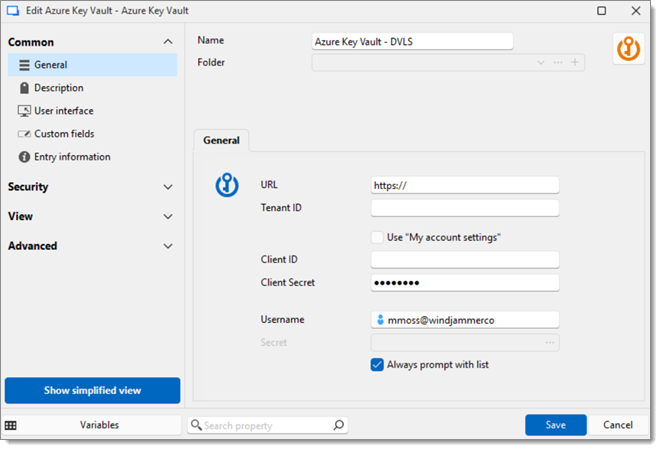This screenshot has width=661, height=450.
Task: Click the Client Secret password field
Action: tap(465, 283)
